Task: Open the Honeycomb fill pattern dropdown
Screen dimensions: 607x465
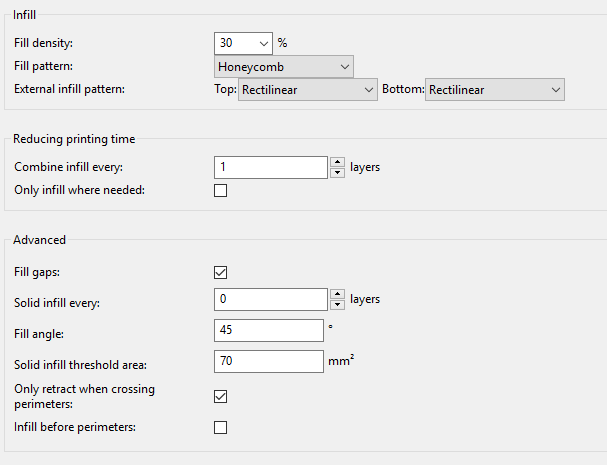Action: click(x=284, y=67)
